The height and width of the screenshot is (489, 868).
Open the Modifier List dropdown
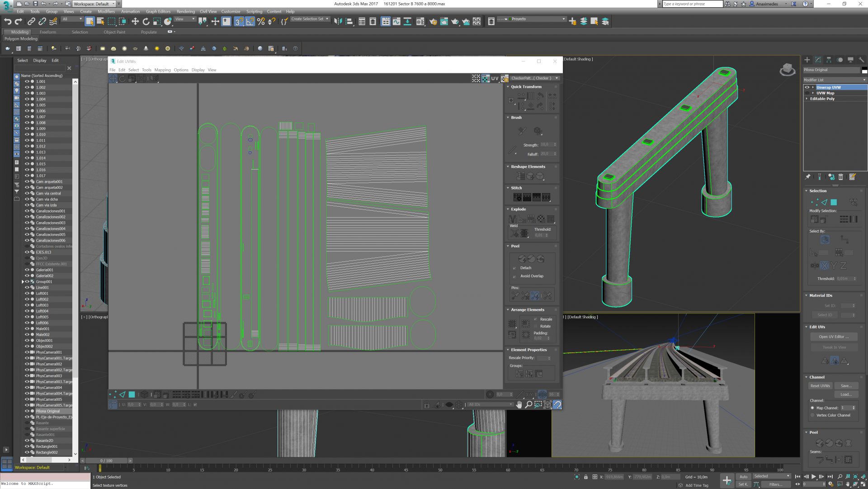835,80
